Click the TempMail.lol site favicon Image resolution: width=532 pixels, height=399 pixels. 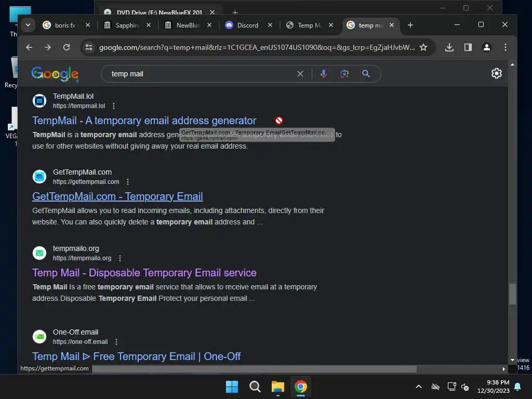39,101
